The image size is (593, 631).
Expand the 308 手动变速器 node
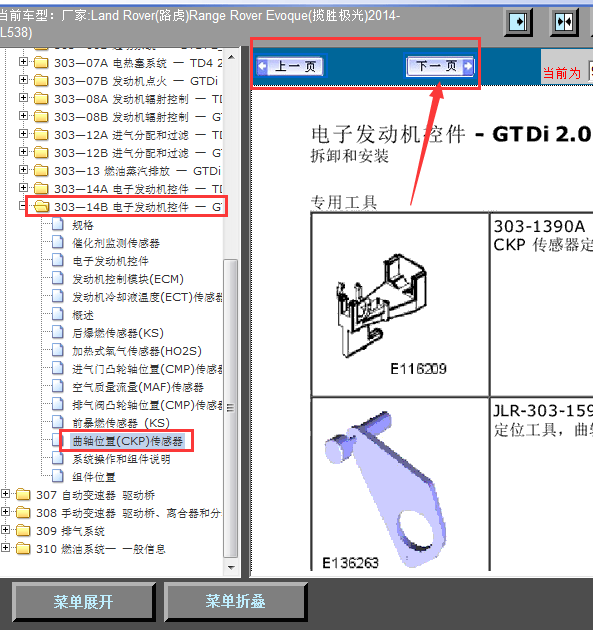(x=5, y=512)
